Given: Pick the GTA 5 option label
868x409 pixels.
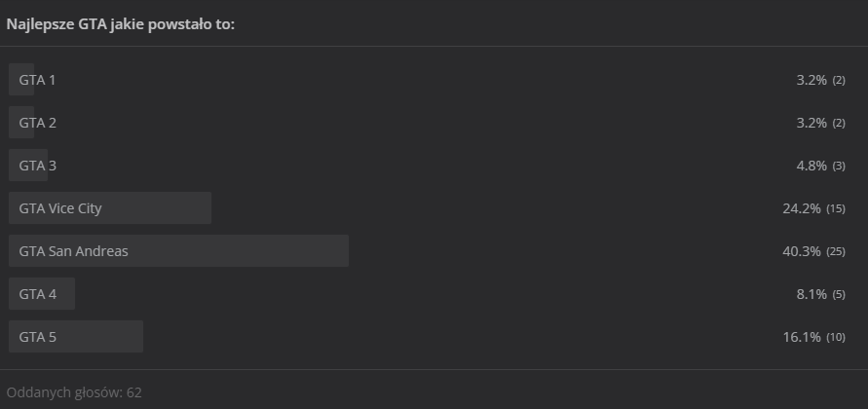Looking at the screenshot, I should (37, 337).
